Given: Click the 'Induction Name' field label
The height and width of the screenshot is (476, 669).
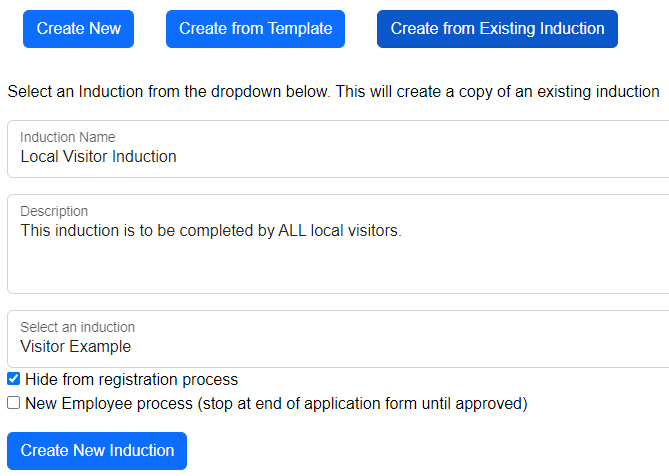Looking at the screenshot, I should coord(67,137).
